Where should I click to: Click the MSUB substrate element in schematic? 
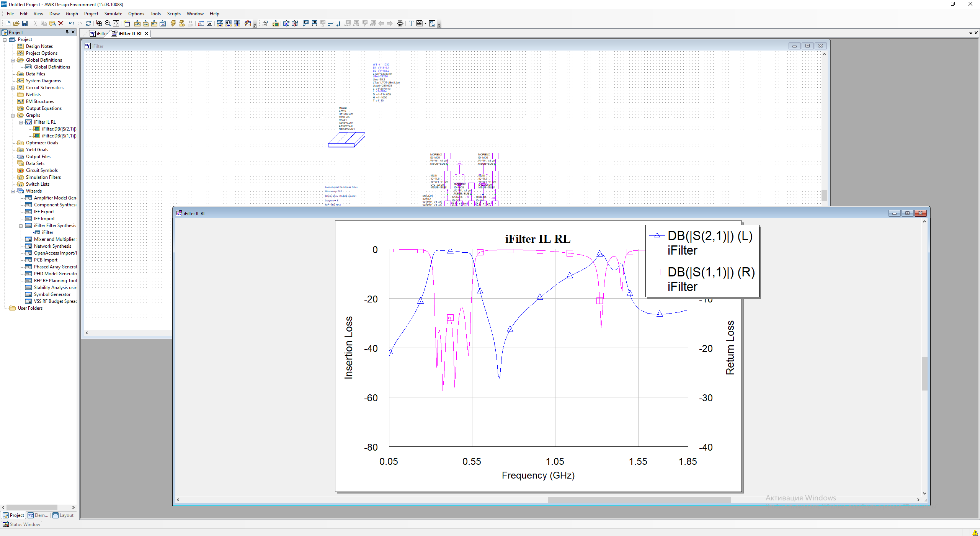346,139
